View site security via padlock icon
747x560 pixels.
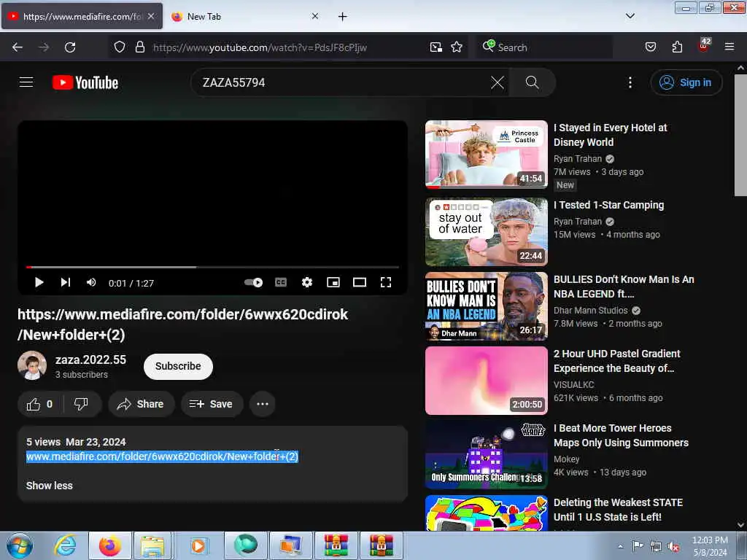(139, 47)
